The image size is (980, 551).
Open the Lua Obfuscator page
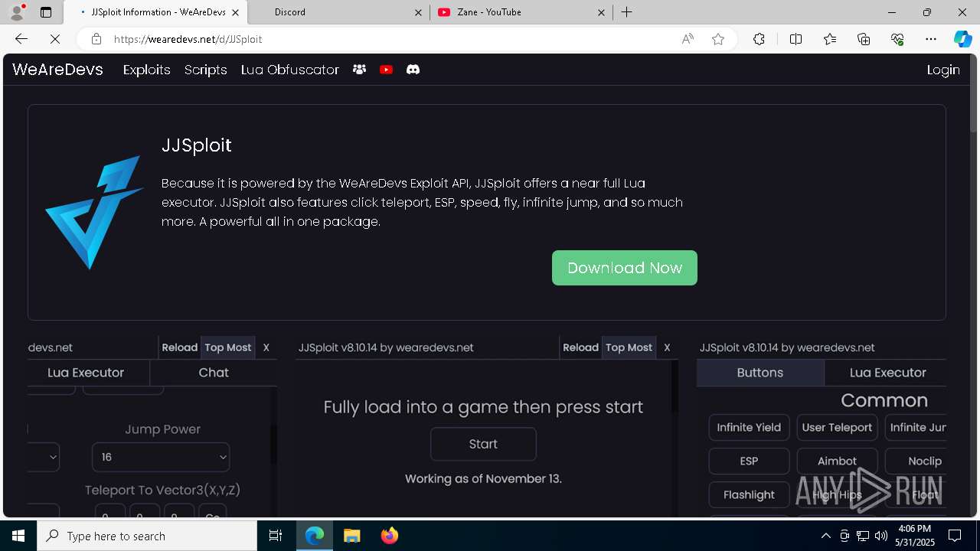click(289, 70)
